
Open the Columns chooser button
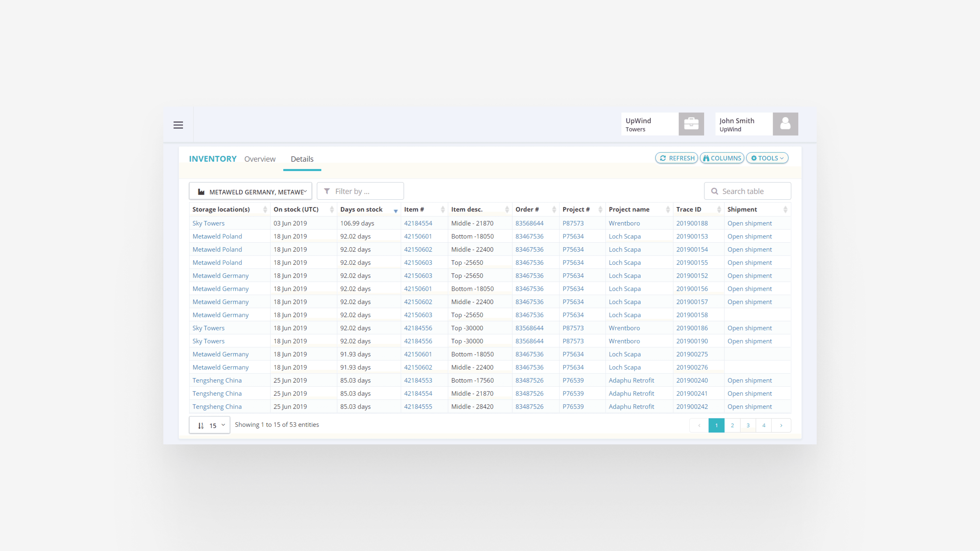(722, 158)
